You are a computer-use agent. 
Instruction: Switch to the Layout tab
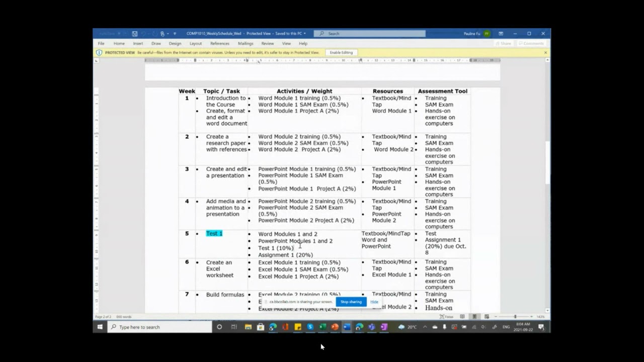click(196, 44)
